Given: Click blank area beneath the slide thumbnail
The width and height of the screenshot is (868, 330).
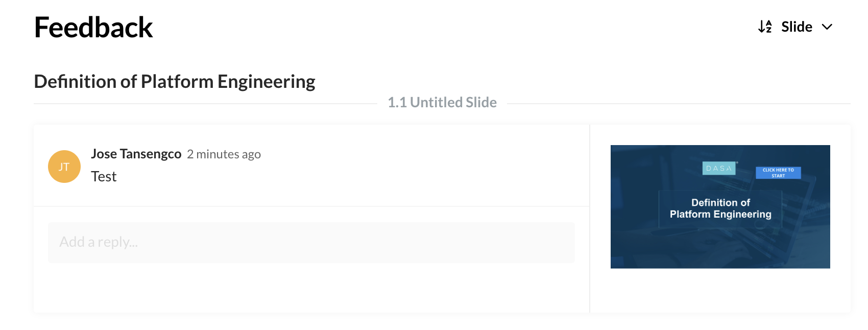Looking at the screenshot, I should [x=720, y=290].
